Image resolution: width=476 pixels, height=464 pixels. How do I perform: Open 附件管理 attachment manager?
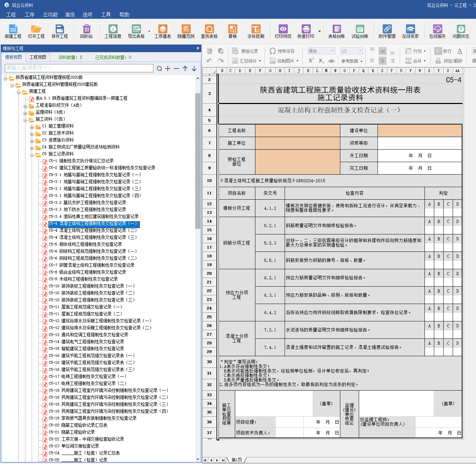tap(387, 31)
